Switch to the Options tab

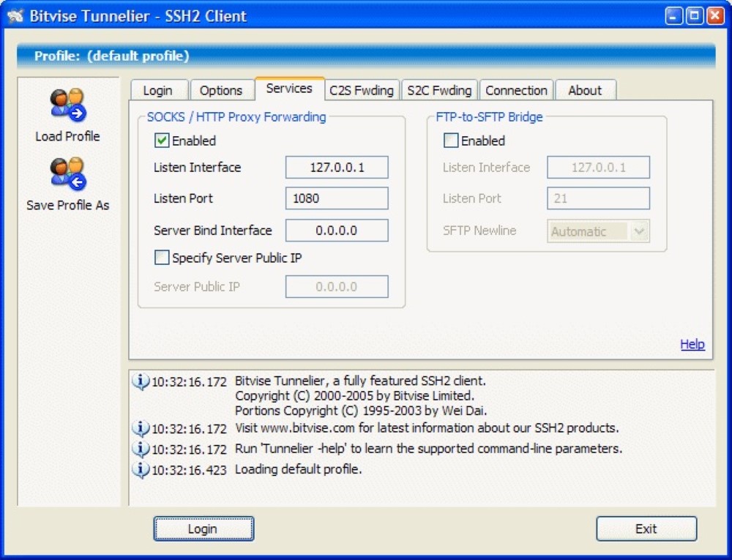pos(221,90)
